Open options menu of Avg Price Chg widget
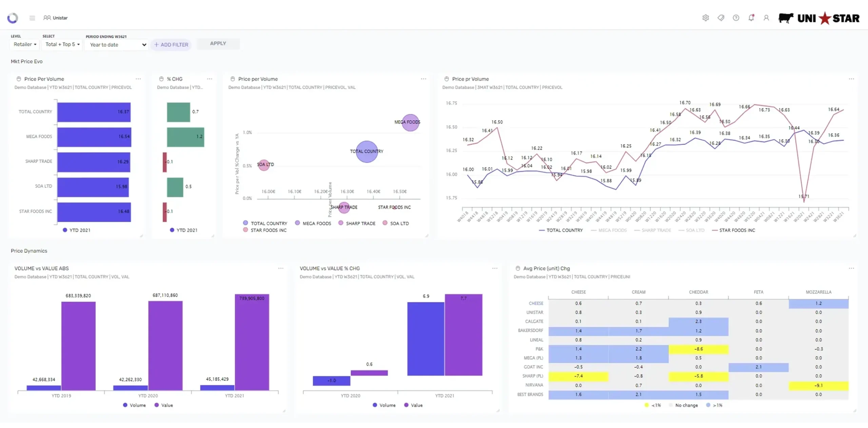This screenshot has width=868, height=428. pyautogui.click(x=851, y=268)
